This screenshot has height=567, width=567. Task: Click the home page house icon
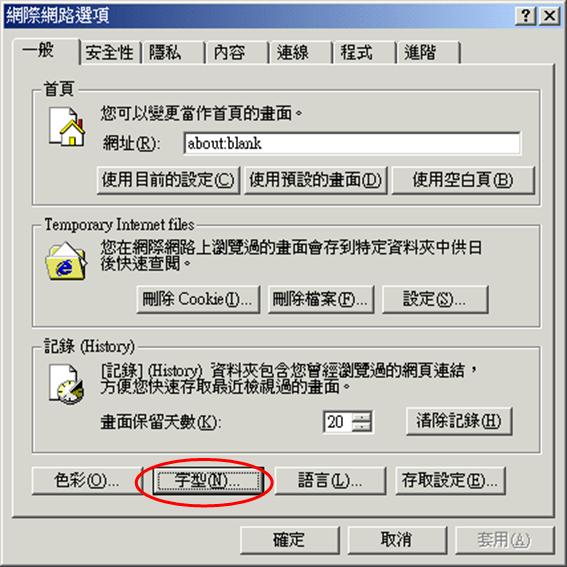[x=67, y=127]
